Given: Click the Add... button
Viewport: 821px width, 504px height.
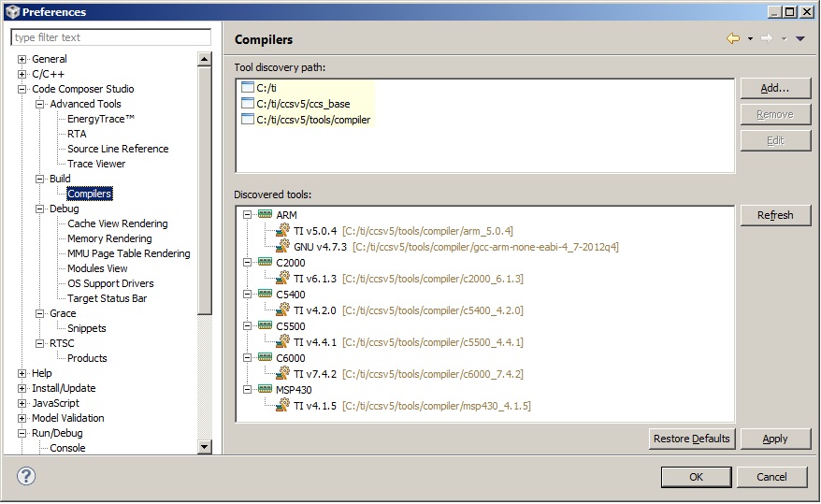Looking at the screenshot, I should click(775, 89).
